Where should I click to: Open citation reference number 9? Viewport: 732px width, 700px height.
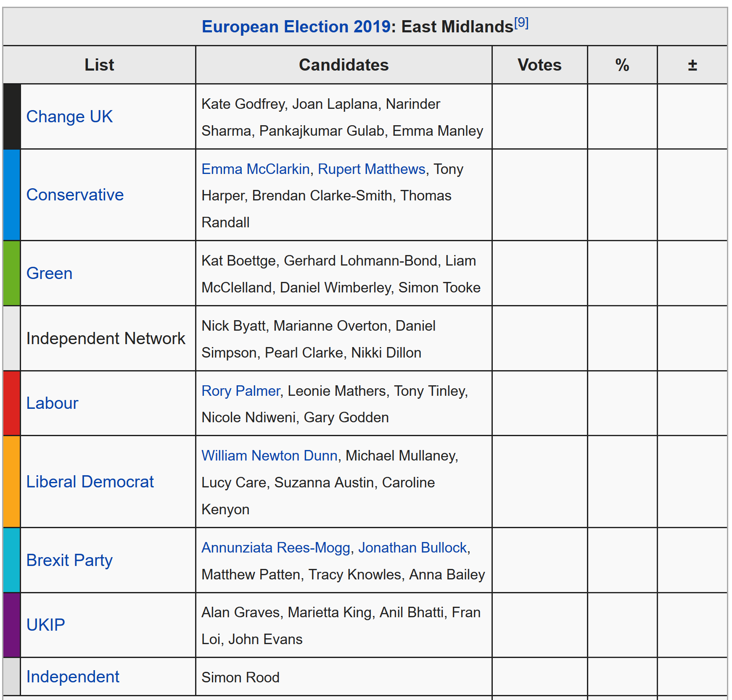[521, 22]
